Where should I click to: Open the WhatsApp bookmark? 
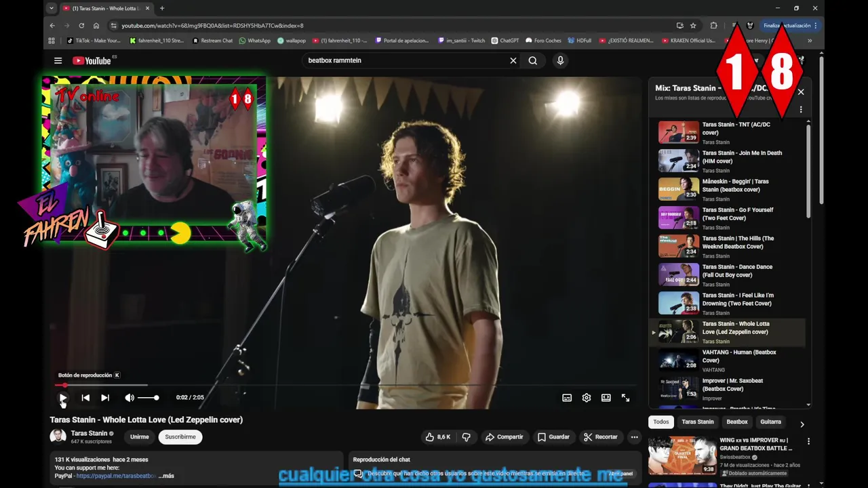click(255, 41)
